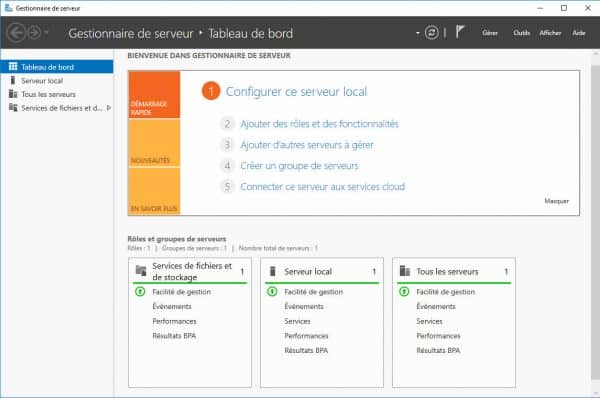
Task: Open Facilité de gestion in Serveur local card
Action: click(313, 292)
